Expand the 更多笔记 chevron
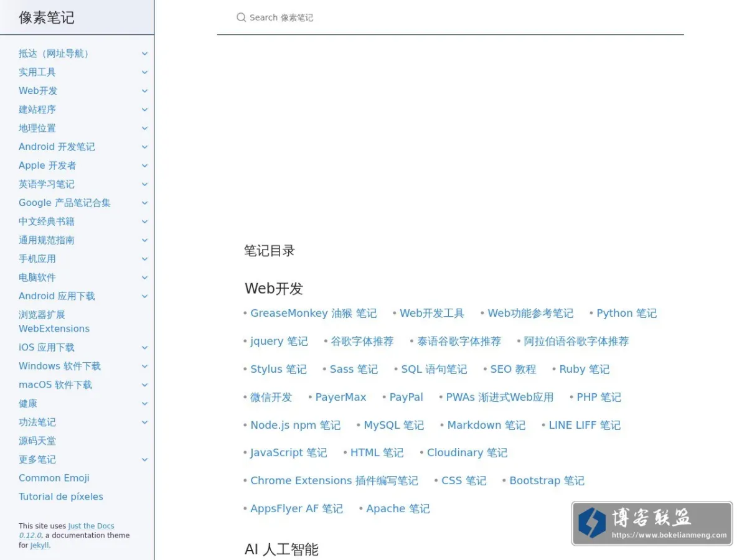 [x=144, y=459]
